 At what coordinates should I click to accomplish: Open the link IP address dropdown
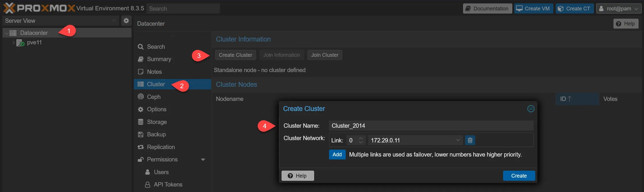pos(458,140)
